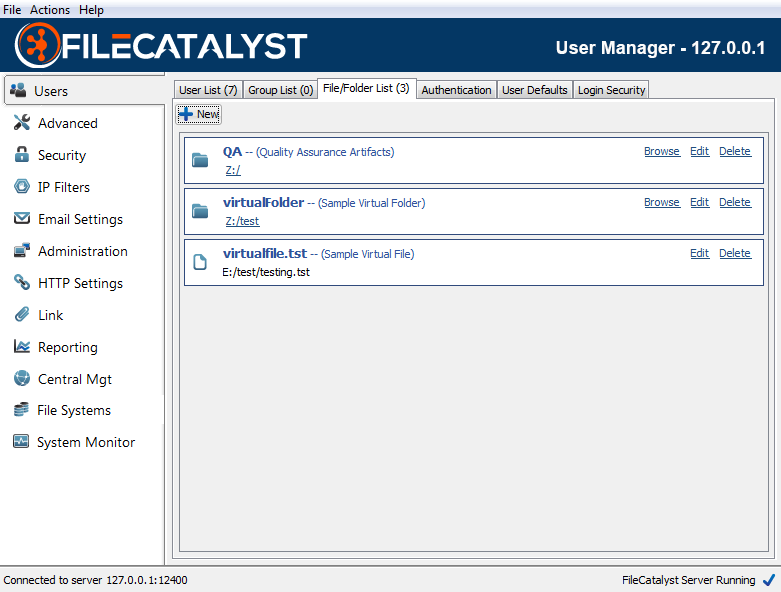The image size is (781, 592).
Task: Click the FileCatalyst logo icon
Action: [38, 45]
